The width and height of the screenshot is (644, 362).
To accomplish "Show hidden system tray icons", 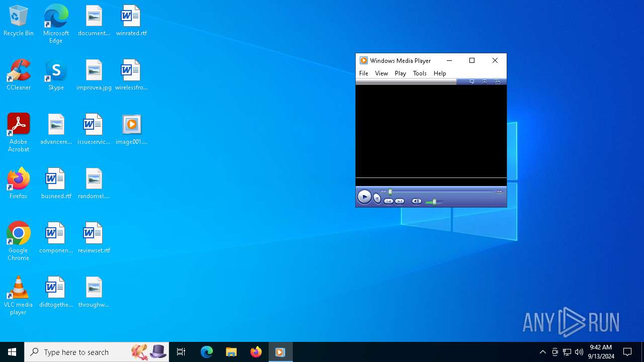I will (x=543, y=352).
